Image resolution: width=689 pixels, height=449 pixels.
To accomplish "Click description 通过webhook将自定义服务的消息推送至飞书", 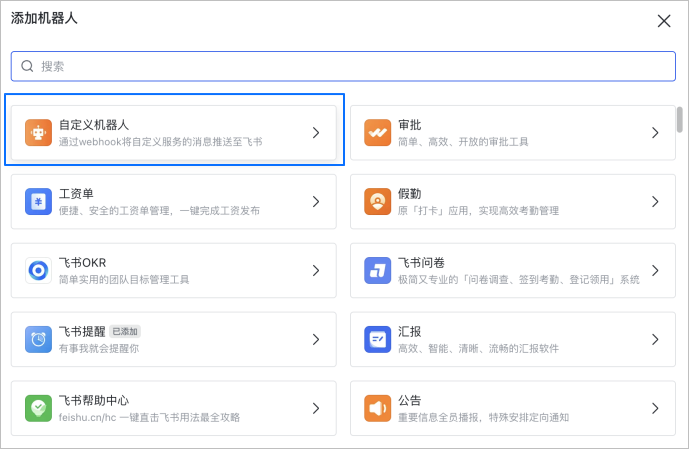I will pyautogui.click(x=160, y=142).
